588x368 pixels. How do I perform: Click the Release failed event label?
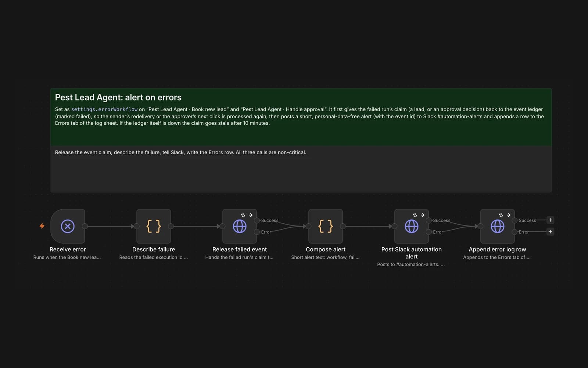click(x=240, y=250)
